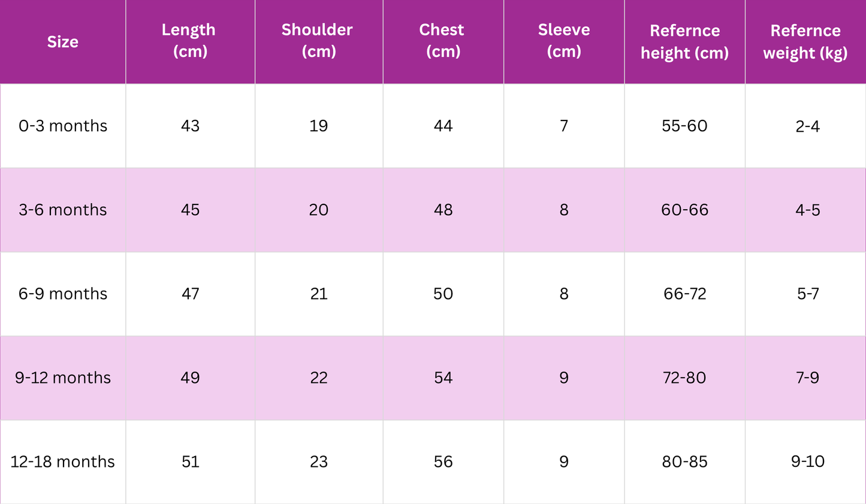The image size is (866, 504).
Task: Select the Chest (cm) header
Action: point(443,41)
